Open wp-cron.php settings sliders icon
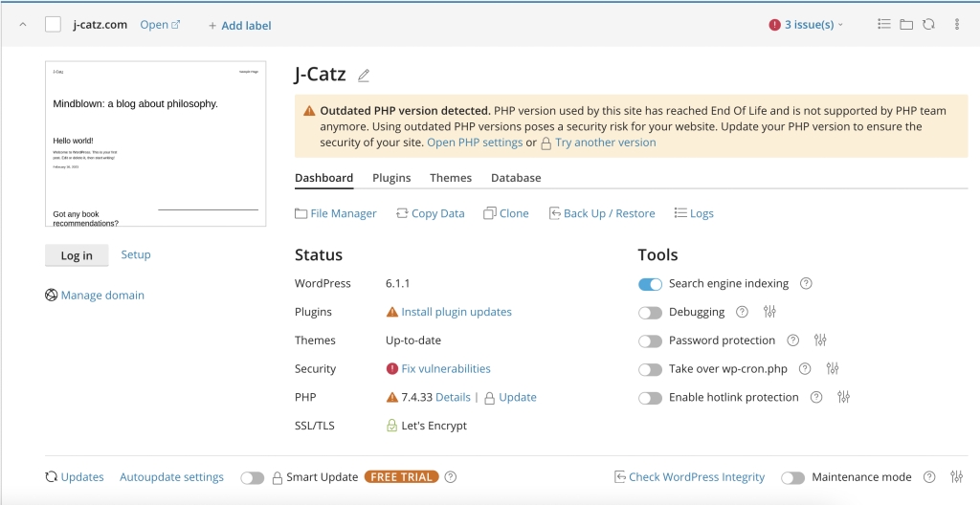The width and height of the screenshot is (980, 505). 833,369
